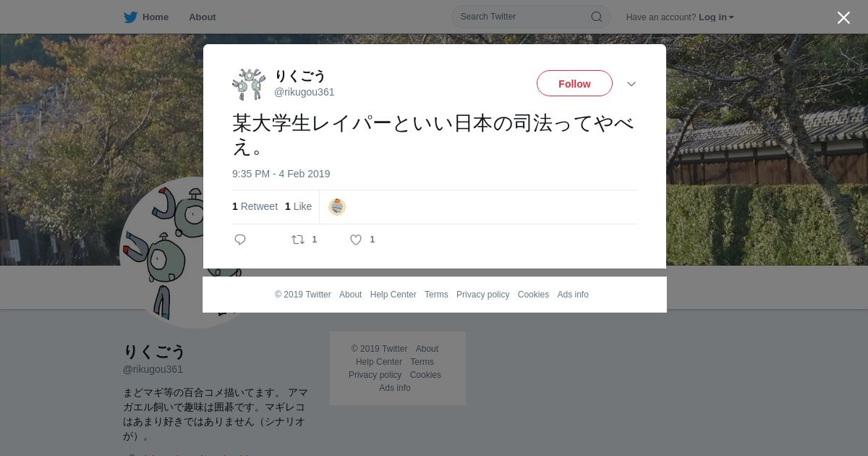This screenshot has height=456, width=868.
Task: Like the tweet with the heart icon
Action: 356,240
